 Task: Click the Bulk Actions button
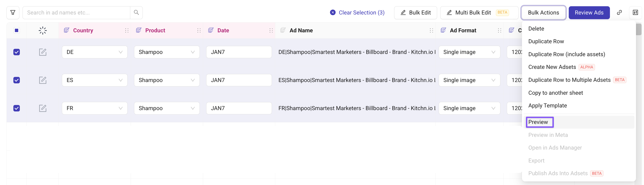pos(544,12)
